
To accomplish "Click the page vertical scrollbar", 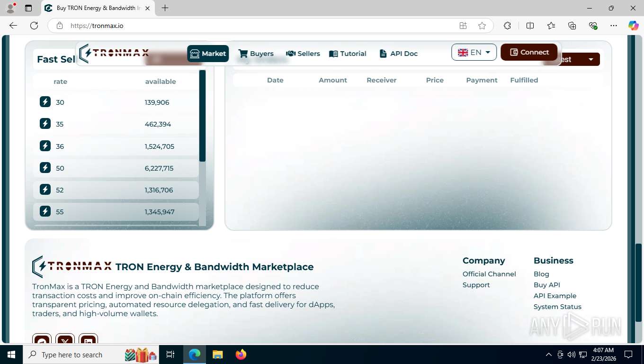I will 639,282.
